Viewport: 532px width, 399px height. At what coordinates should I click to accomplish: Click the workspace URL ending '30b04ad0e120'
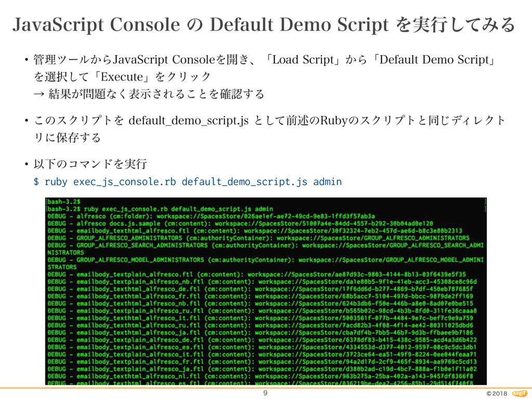pyautogui.click(x=324, y=223)
